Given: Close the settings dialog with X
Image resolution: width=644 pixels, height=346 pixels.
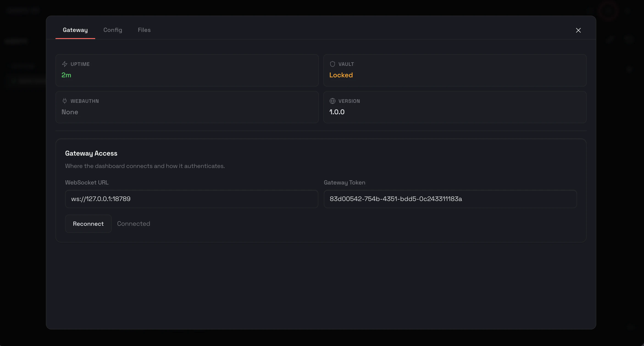Looking at the screenshot, I should (578, 30).
